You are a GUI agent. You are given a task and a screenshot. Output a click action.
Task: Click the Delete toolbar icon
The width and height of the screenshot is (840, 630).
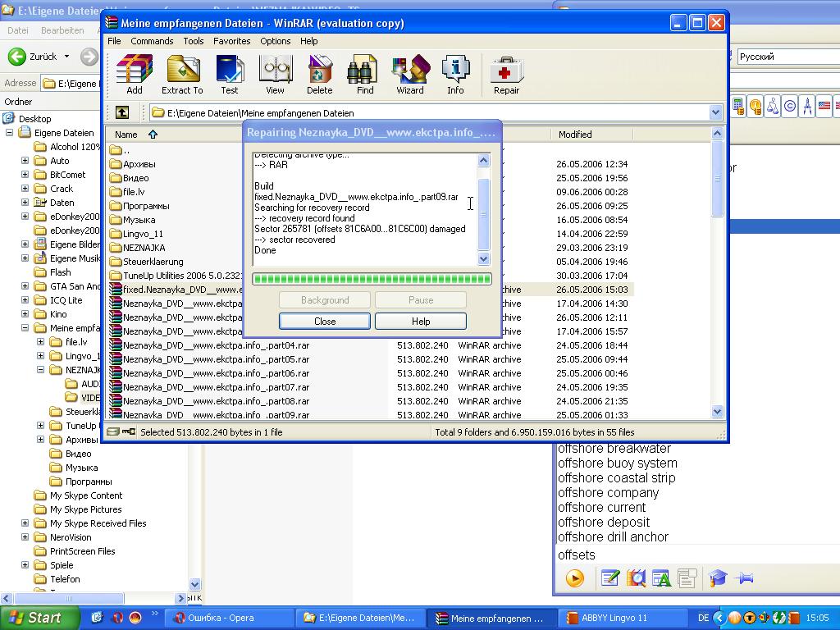pyautogui.click(x=320, y=75)
